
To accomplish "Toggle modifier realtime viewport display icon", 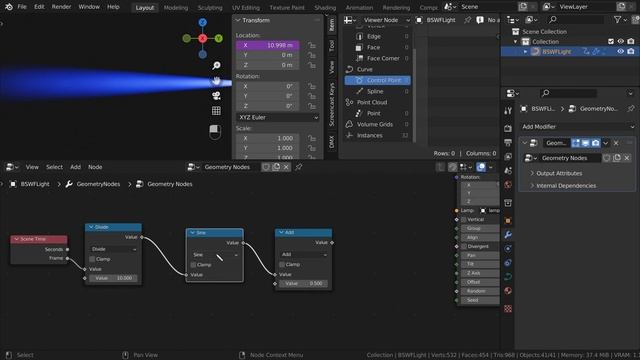I will [585, 143].
